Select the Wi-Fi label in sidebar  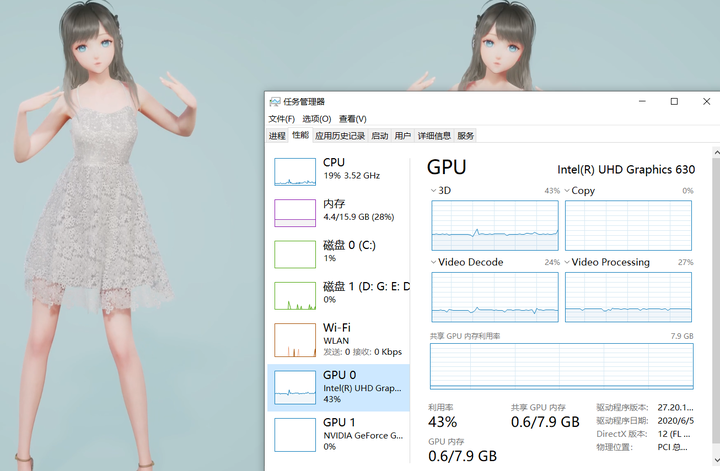tap(337, 327)
